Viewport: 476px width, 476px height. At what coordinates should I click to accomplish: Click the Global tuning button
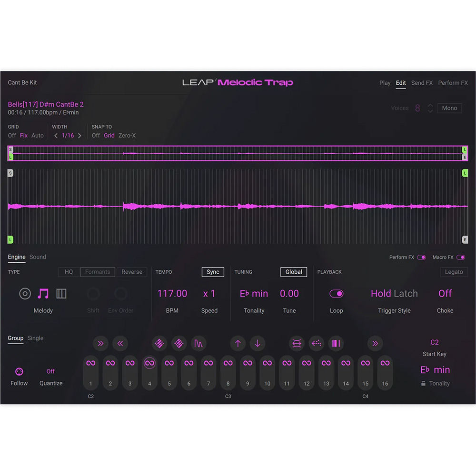point(293,272)
